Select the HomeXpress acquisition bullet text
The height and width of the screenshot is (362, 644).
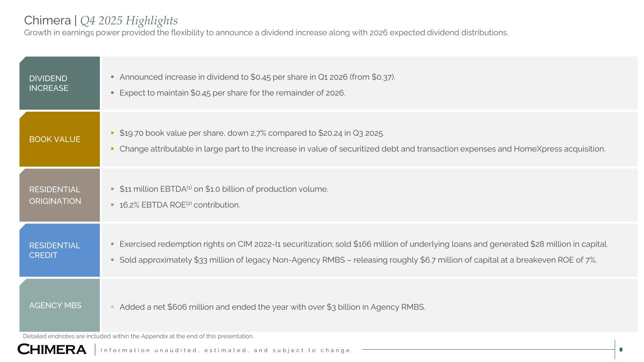[x=362, y=149]
